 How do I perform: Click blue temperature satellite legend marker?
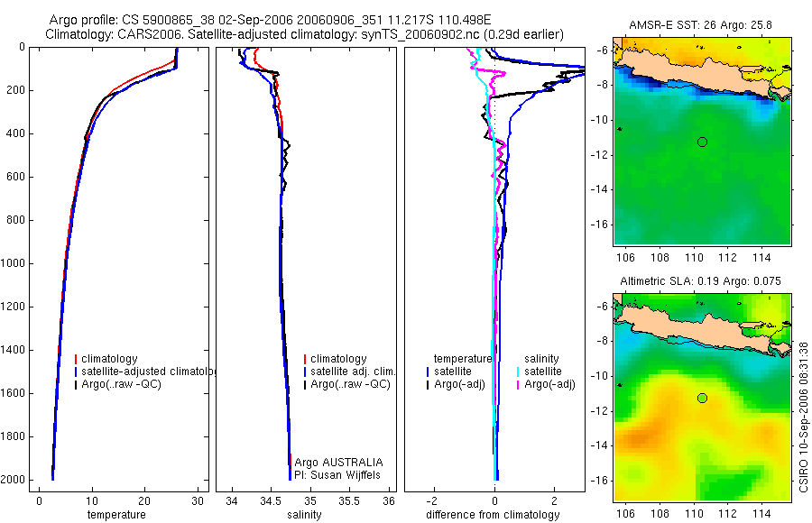428,372
